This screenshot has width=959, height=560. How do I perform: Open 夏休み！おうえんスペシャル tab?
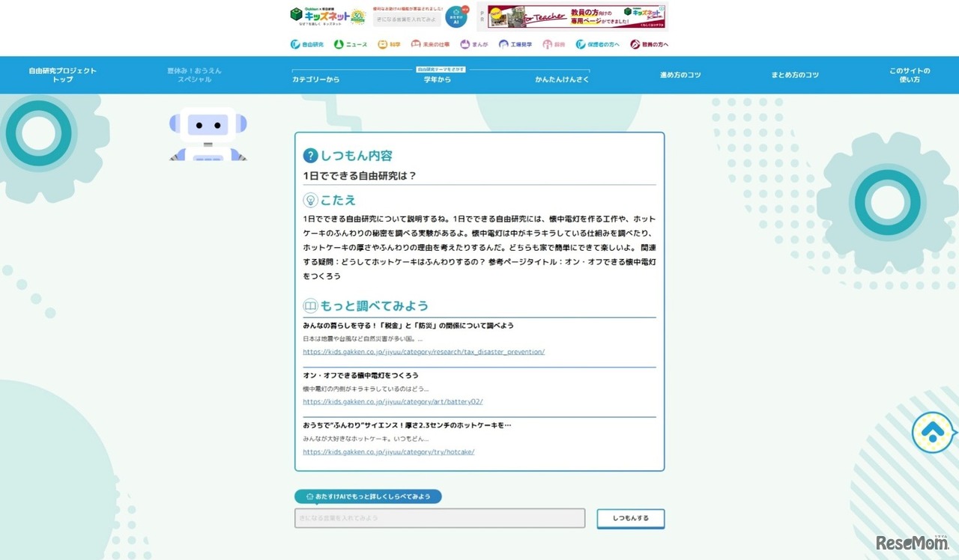point(194,75)
